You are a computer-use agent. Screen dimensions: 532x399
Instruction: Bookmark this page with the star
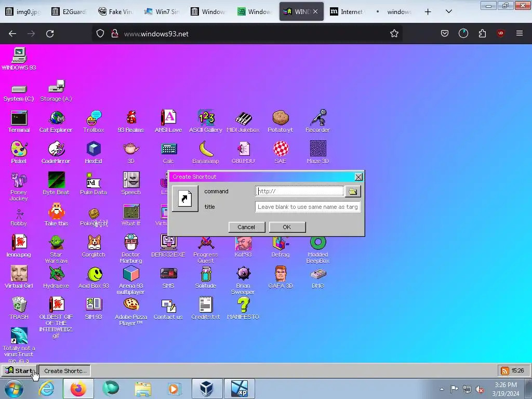[x=394, y=34]
